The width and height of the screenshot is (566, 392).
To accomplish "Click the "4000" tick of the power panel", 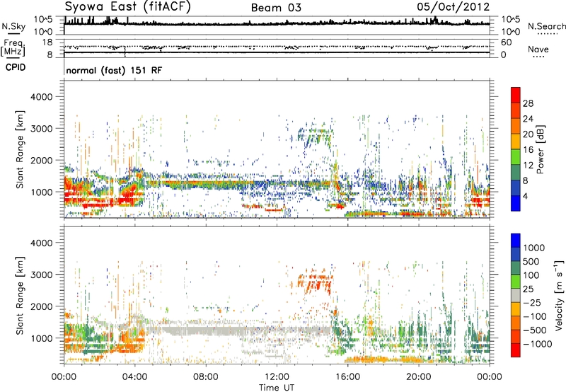I will [42, 97].
